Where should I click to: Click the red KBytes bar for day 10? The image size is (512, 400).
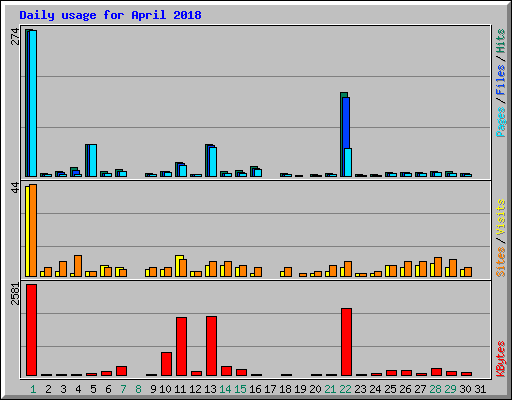coord(167,364)
